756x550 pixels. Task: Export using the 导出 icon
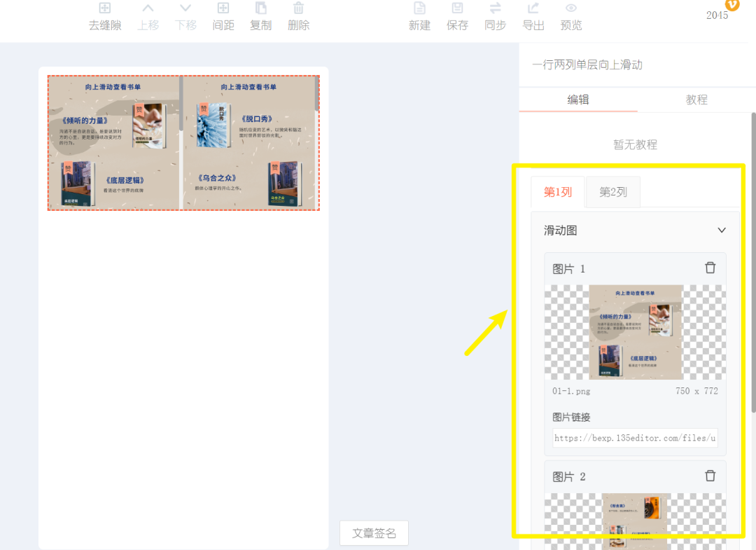coord(533,8)
